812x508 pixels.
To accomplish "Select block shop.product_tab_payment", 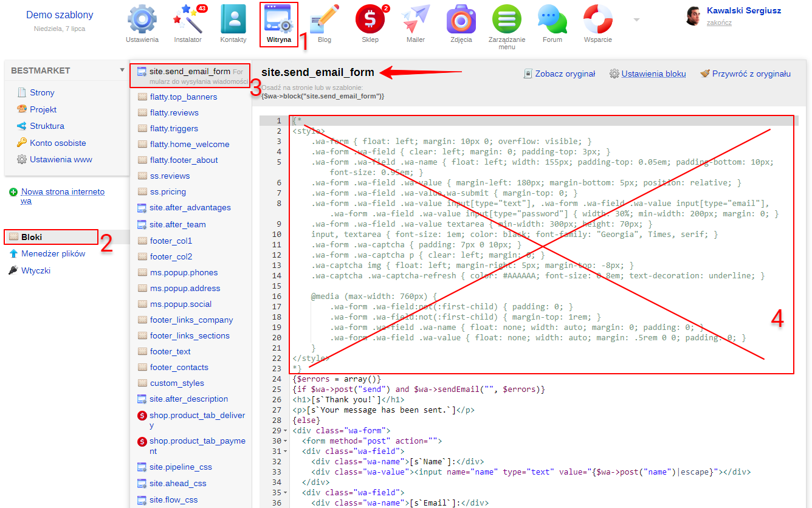I will pos(197,446).
